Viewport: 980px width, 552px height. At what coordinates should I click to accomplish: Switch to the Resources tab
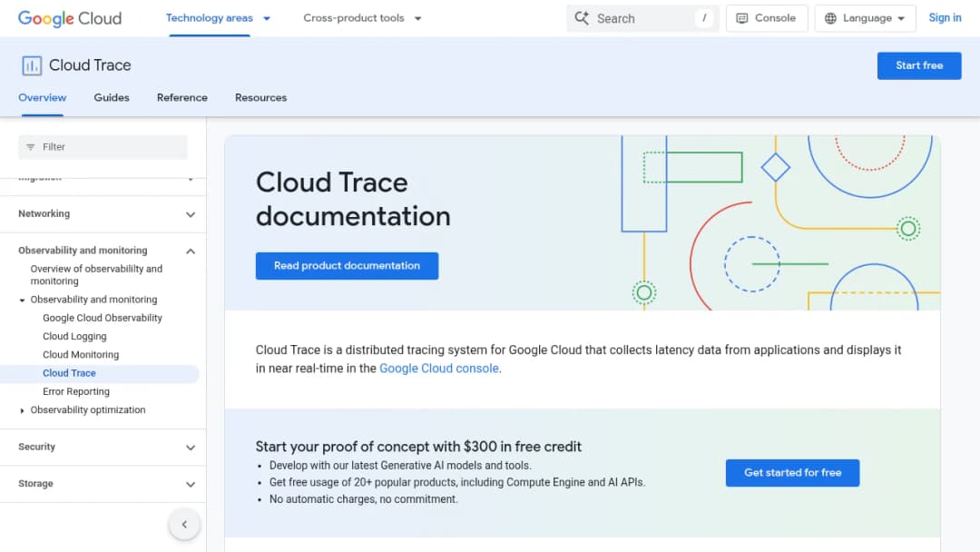260,97
